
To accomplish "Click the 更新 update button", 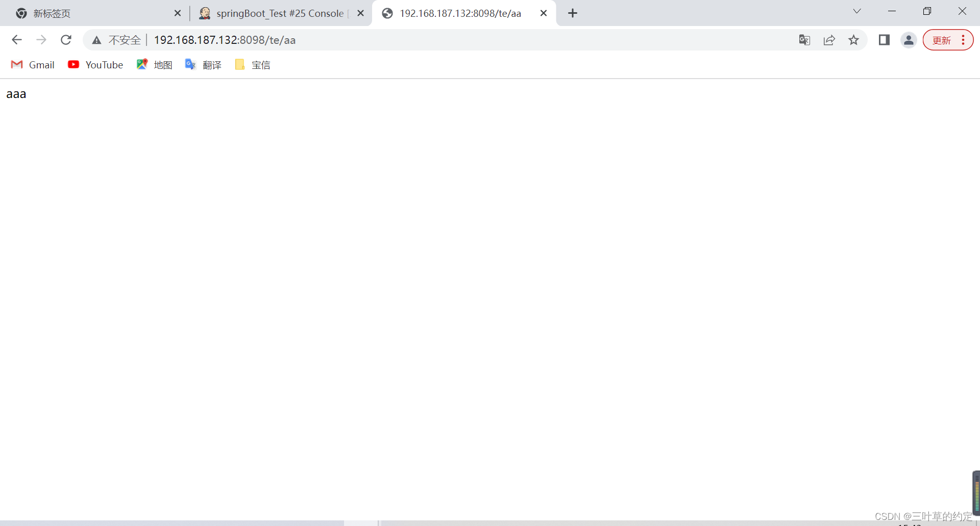I will 941,40.
